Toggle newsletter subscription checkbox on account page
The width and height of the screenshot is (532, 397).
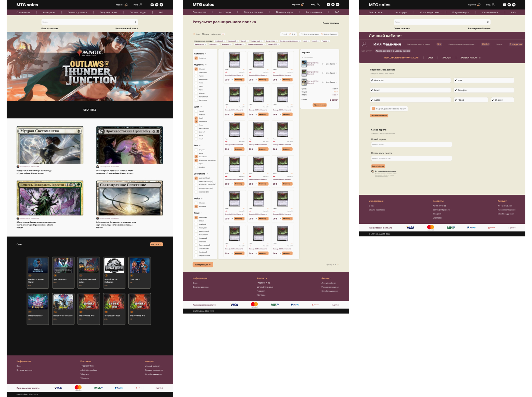tap(374, 109)
